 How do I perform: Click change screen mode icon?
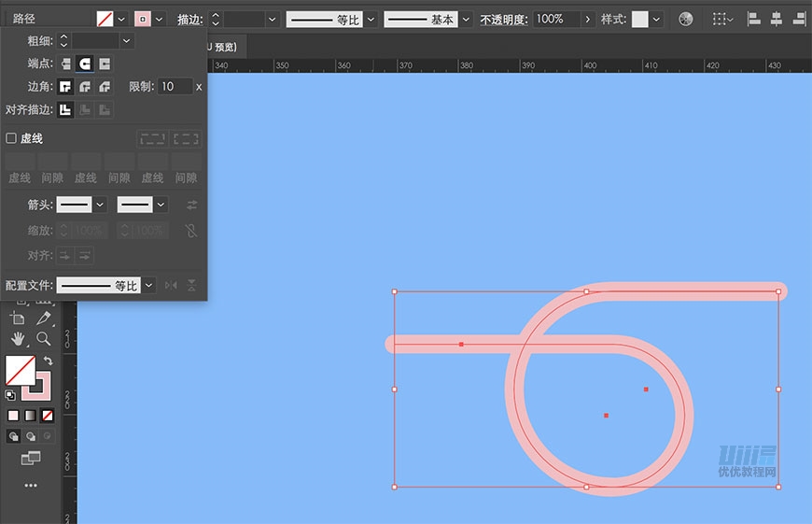pyautogui.click(x=31, y=458)
